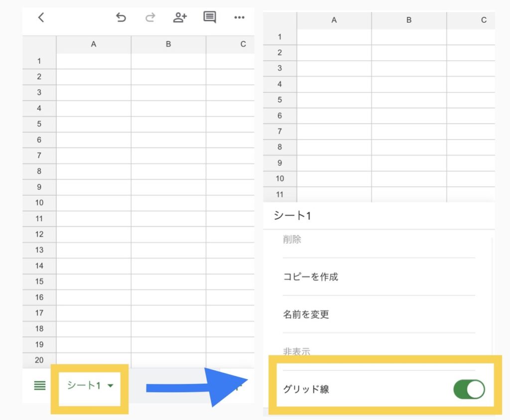Click the green toggle knob for グリッド線
The width and height of the screenshot is (510, 420).
(477, 390)
